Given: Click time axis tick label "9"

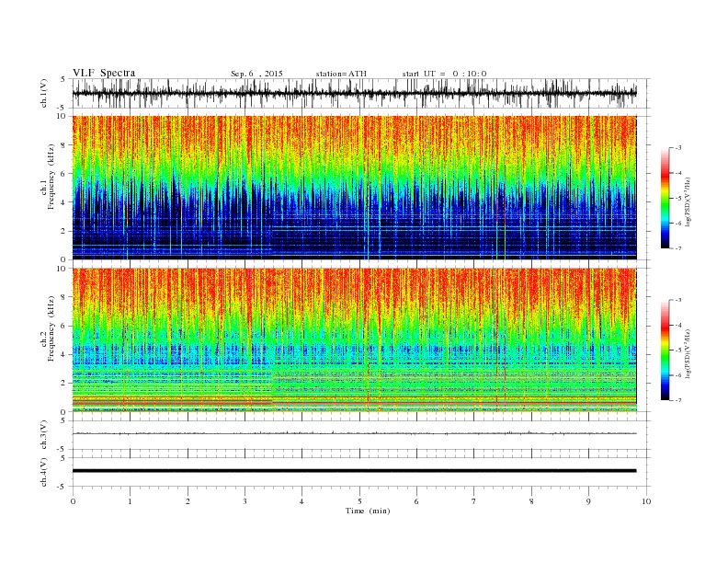Looking at the screenshot, I should pos(589,501).
